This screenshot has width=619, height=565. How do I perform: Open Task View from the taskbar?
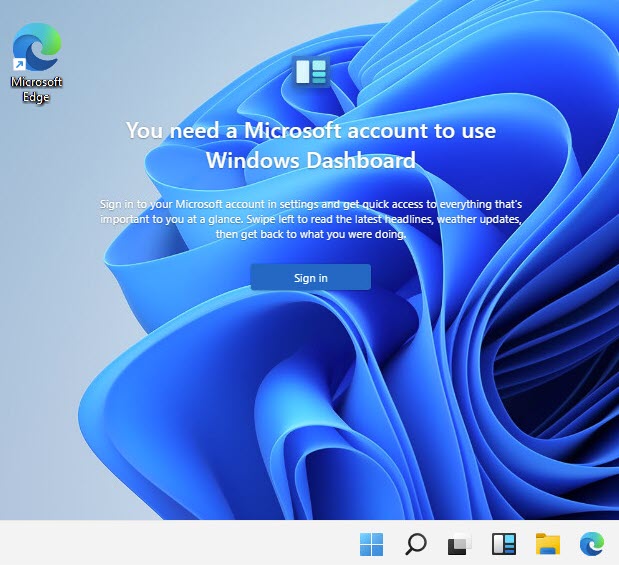pyautogui.click(x=459, y=544)
